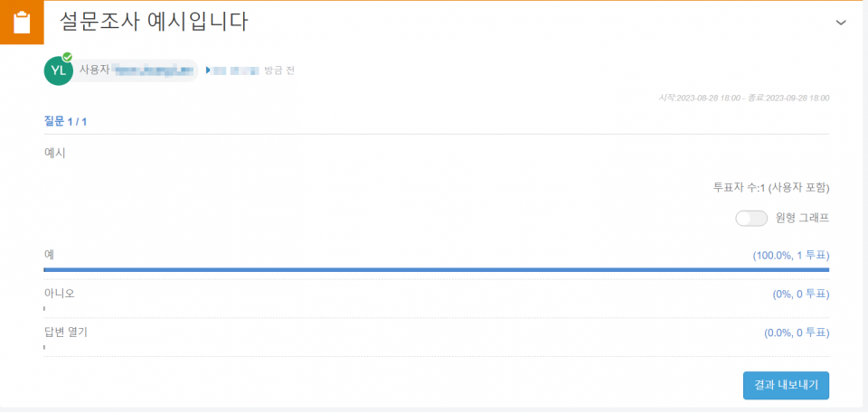The height and width of the screenshot is (412, 868).
Task: Click the orange clipboard survey icon
Action: (x=22, y=23)
